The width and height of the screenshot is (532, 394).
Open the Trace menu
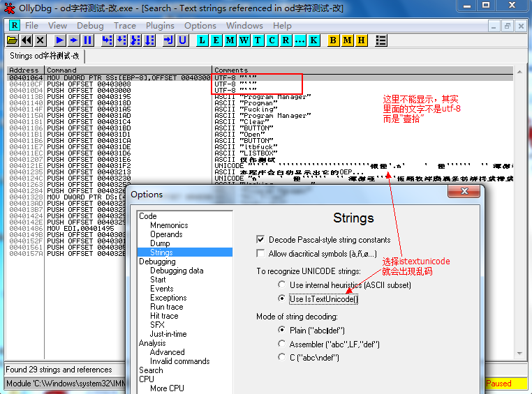pyautogui.click(x=125, y=26)
